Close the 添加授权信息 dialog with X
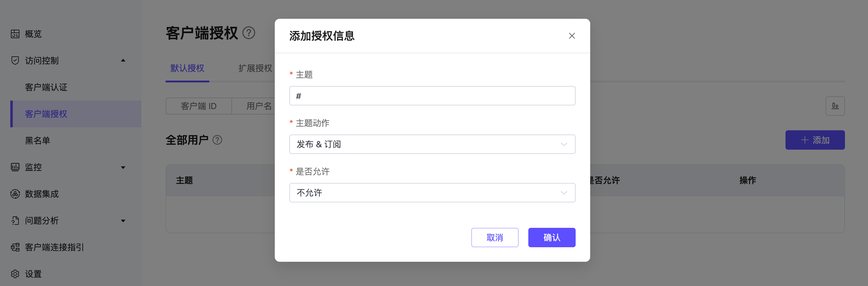Image resolution: width=868 pixels, height=286 pixels. tap(571, 36)
